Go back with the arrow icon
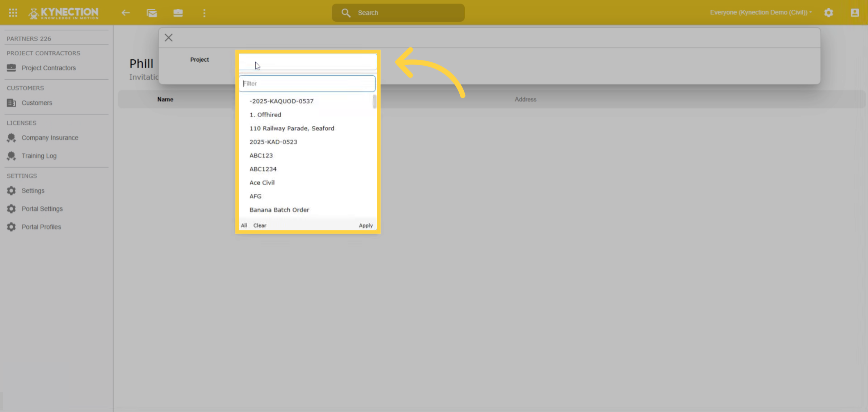This screenshot has height=412, width=868. pyautogui.click(x=125, y=13)
